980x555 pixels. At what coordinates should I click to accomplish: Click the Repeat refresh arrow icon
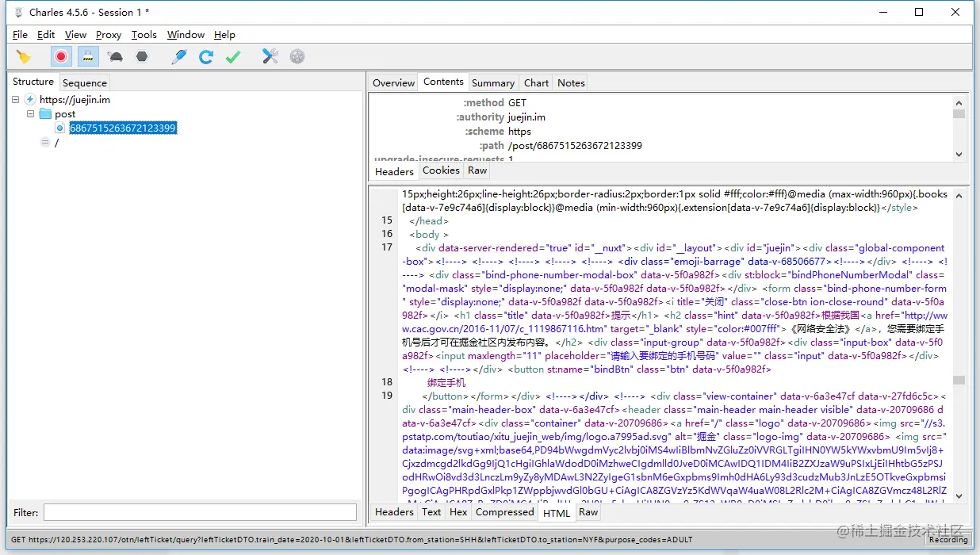pos(206,56)
